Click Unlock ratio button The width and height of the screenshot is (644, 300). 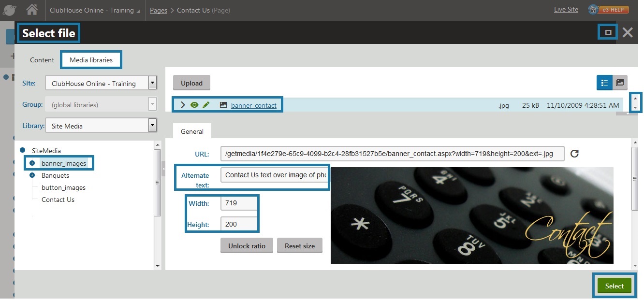247,245
